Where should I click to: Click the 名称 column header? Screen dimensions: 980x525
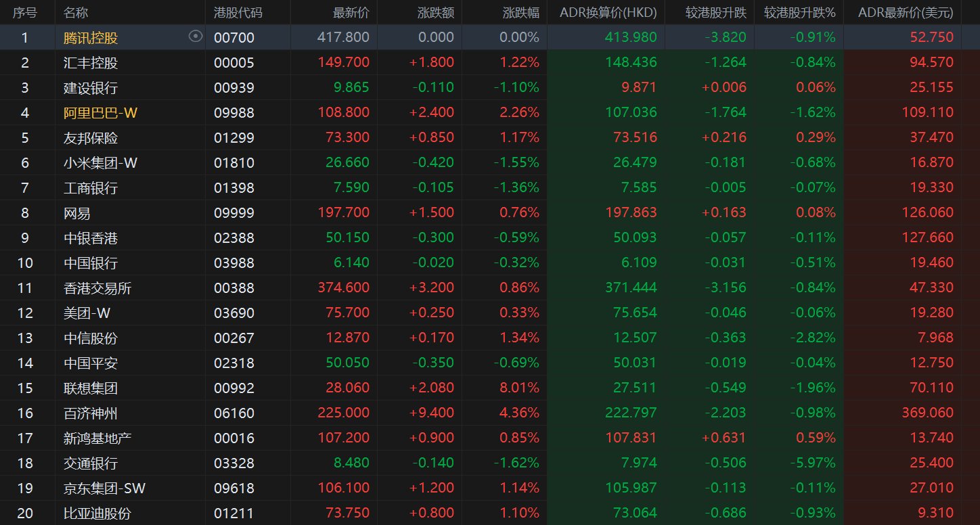(x=75, y=13)
